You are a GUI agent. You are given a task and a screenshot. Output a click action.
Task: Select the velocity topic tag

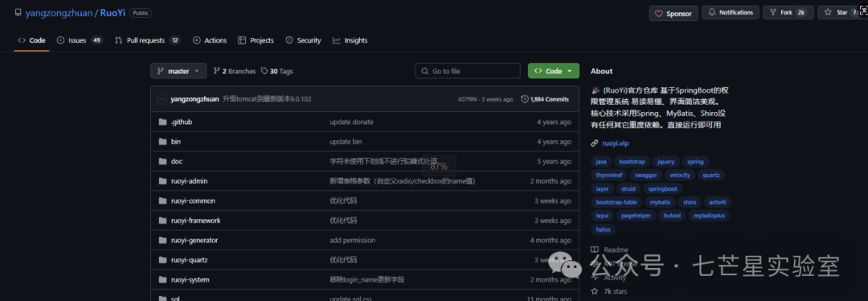click(680, 175)
